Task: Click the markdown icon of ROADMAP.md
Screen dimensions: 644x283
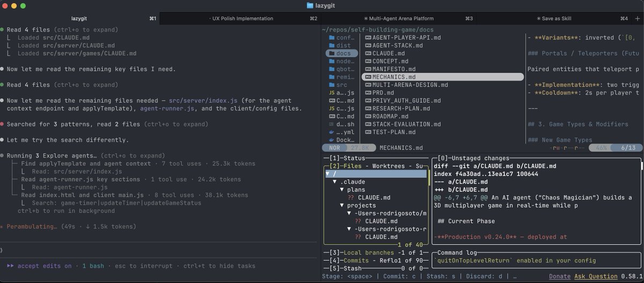Action: tap(368, 116)
